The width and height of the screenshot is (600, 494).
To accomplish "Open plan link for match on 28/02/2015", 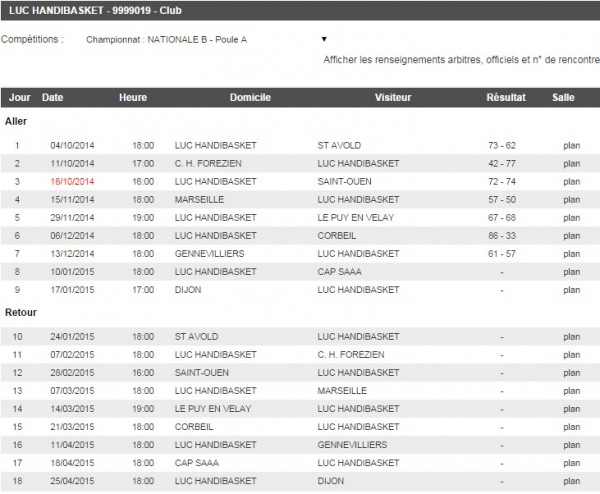I will (571, 373).
